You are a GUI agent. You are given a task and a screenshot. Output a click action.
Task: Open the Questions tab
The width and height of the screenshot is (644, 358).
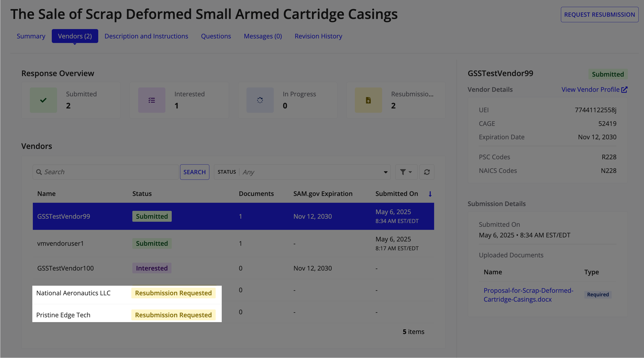[216, 36]
